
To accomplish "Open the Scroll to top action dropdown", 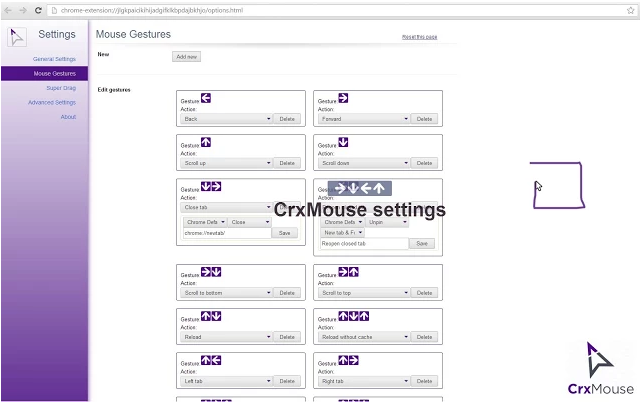I will tap(363, 293).
